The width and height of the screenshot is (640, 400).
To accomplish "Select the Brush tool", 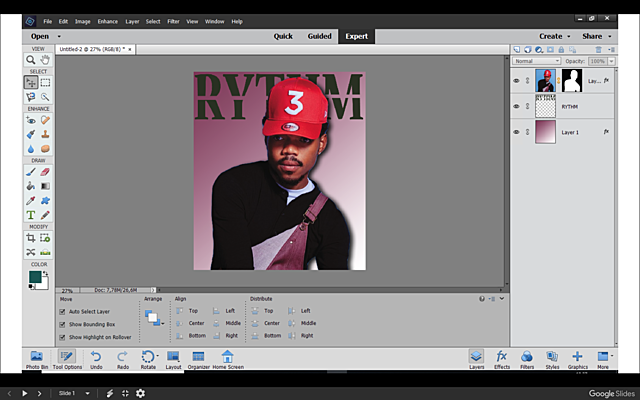I will pos(31,172).
